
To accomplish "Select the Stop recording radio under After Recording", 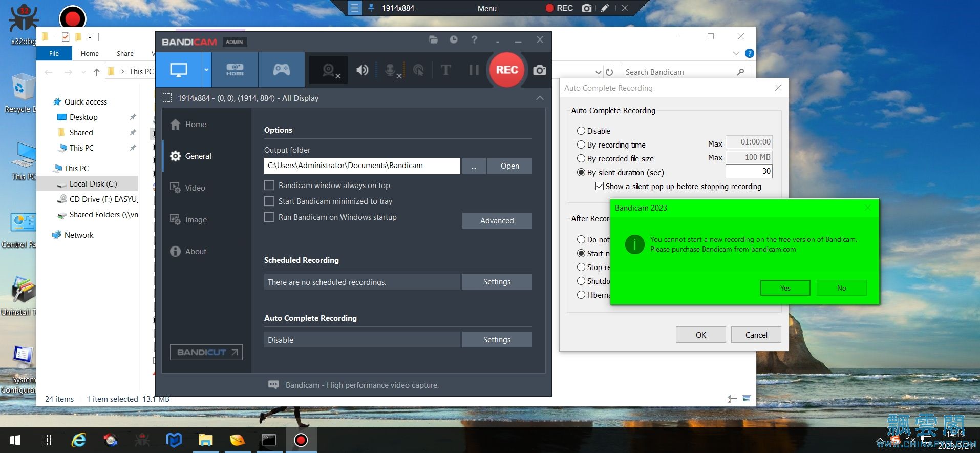I will coord(581,267).
